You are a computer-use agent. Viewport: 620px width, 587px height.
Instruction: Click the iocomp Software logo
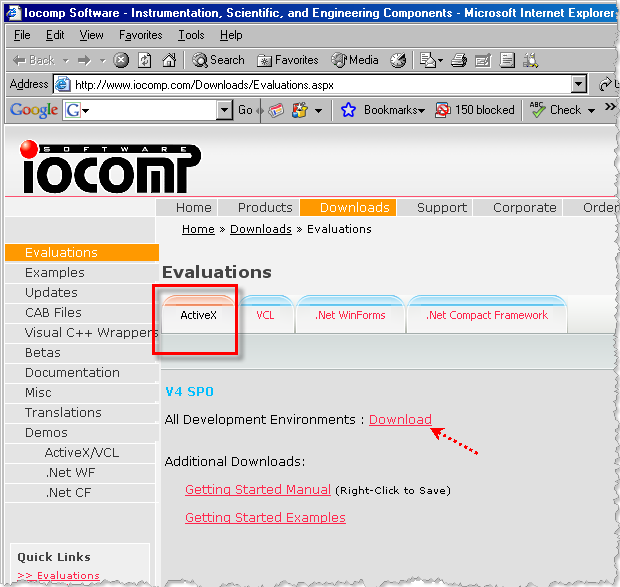click(110, 167)
